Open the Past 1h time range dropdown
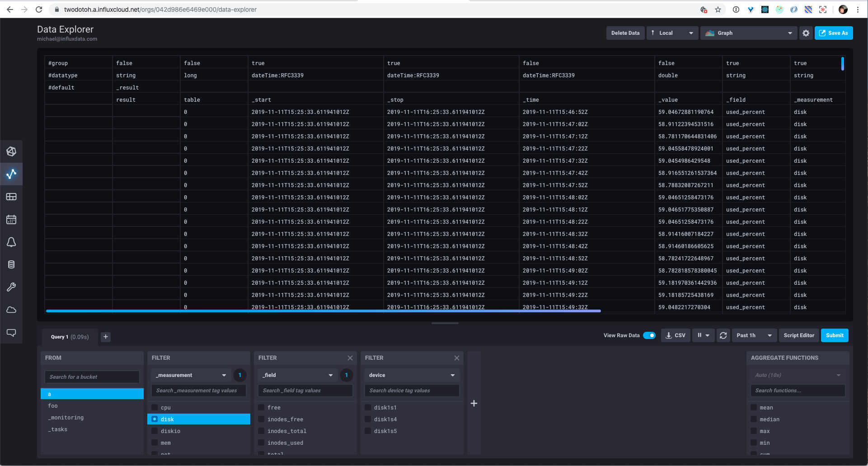The height and width of the screenshot is (466, 868). [x=754, y=335]
